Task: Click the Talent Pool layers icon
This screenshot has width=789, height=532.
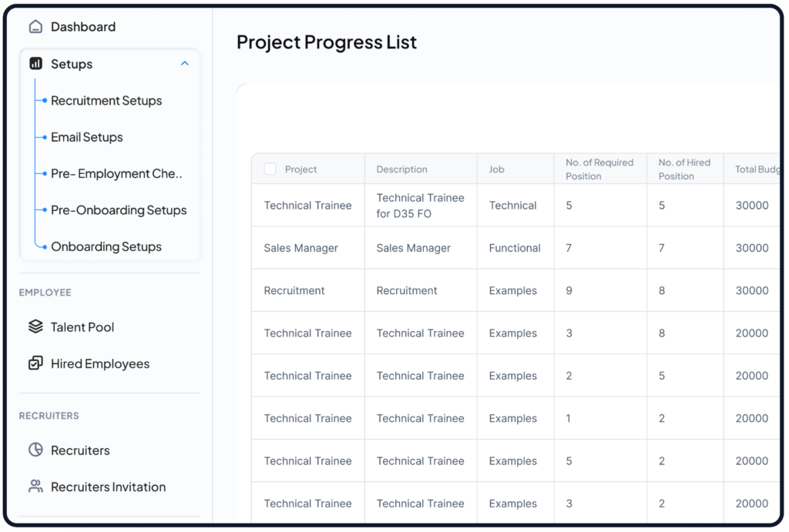Action: coord(35,326)
